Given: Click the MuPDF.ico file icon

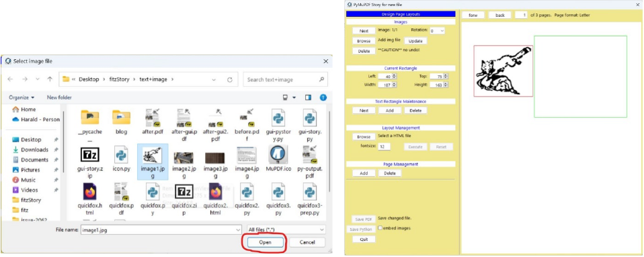Looking at the screenshot, I should pyautogui.click(x=278, y=155).
